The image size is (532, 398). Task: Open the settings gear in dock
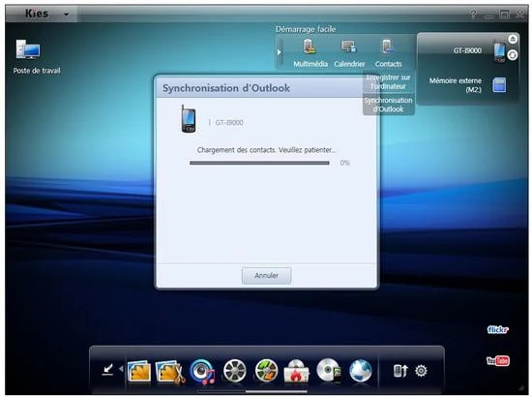coord(421,371)
